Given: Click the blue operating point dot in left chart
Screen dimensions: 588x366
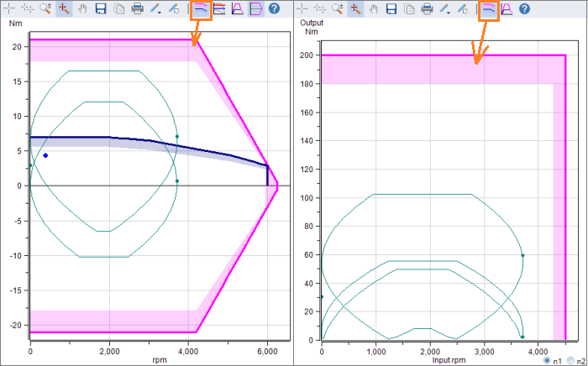Looking at the screenshot, I should click(45, 155).
